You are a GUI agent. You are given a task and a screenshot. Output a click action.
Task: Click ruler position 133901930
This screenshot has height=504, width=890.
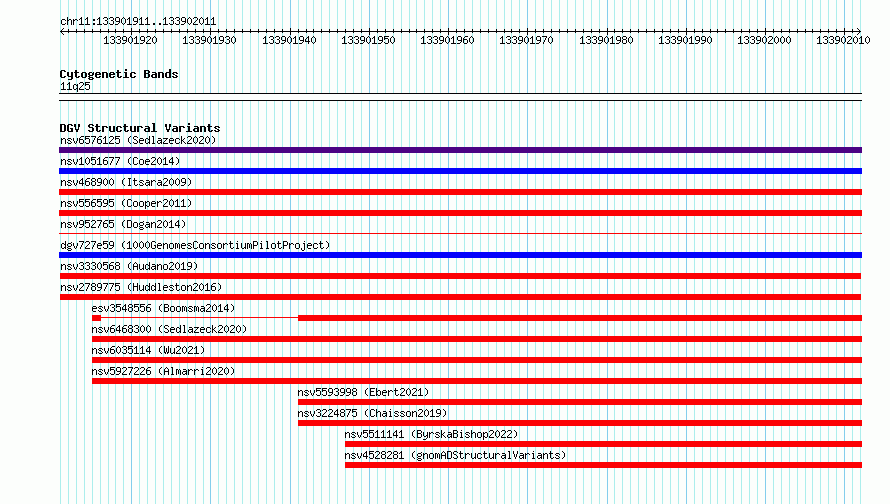[209, 40]
